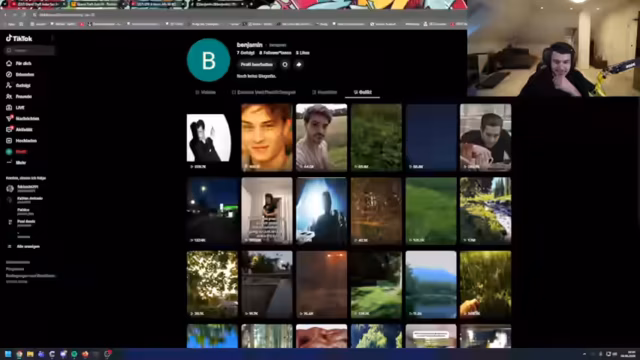The height and width of the screenshot is (360, 640).
Task: Open the Aktivität notifications icon
Action: 9,129
